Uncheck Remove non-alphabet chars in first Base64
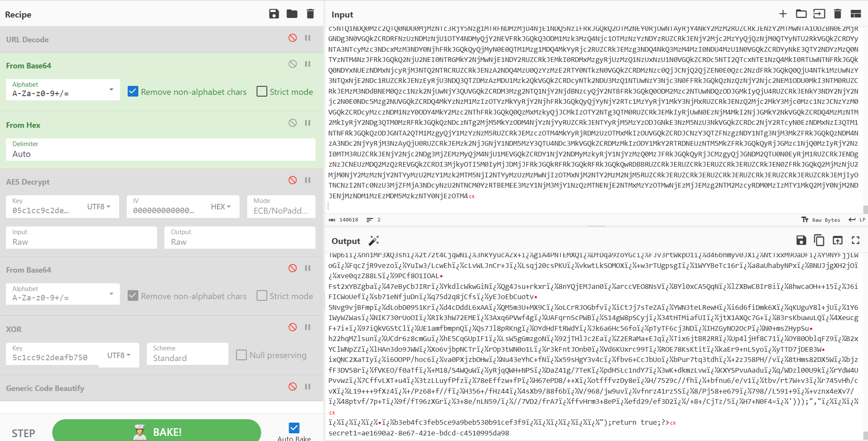The height and width of the screenshot is (441, 868). pyautogui.click(x=133, y=91)
